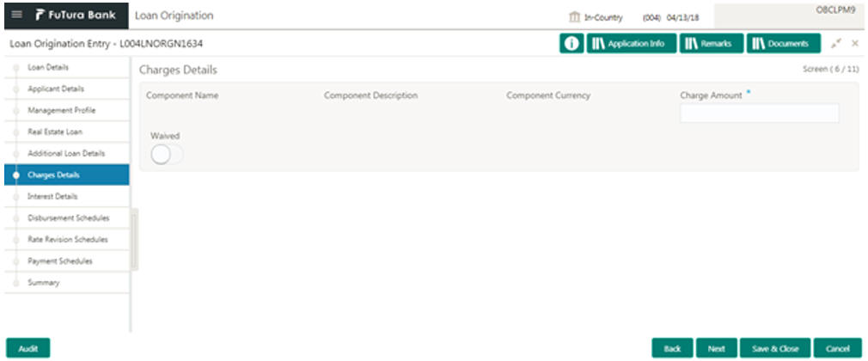Click the Next button
This screenshot has height=361, width=868.
[717, 348]
